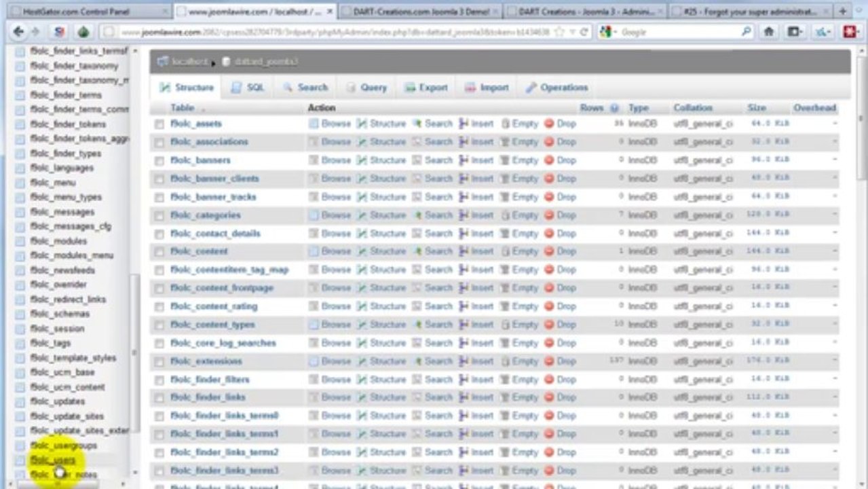Open a new browser tab with plus

pyautogui.click(x=842, y=12)
